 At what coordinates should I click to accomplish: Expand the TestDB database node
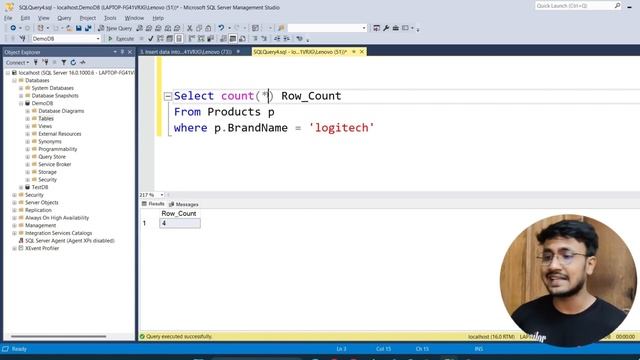(21, 187)
